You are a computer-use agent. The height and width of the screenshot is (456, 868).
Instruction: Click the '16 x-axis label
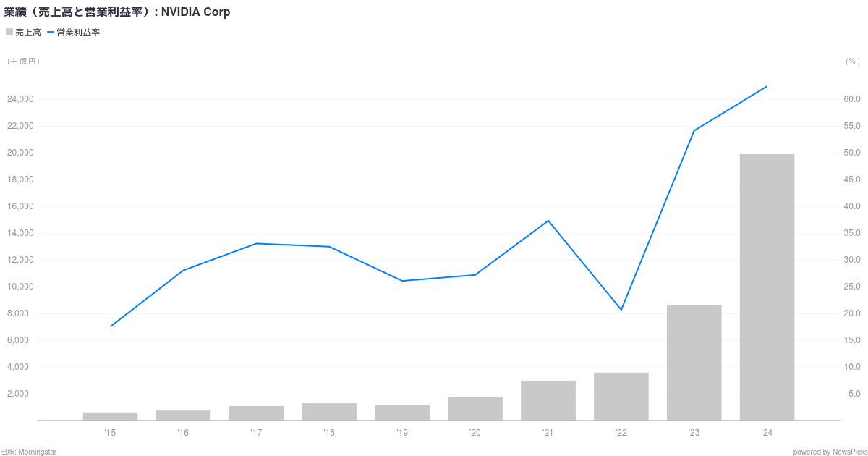[183, 433]
